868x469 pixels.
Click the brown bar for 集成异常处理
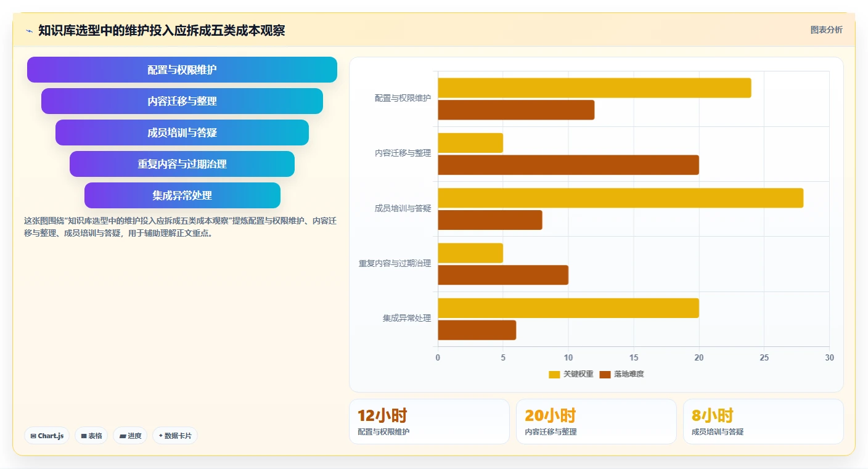pos(477,330)
